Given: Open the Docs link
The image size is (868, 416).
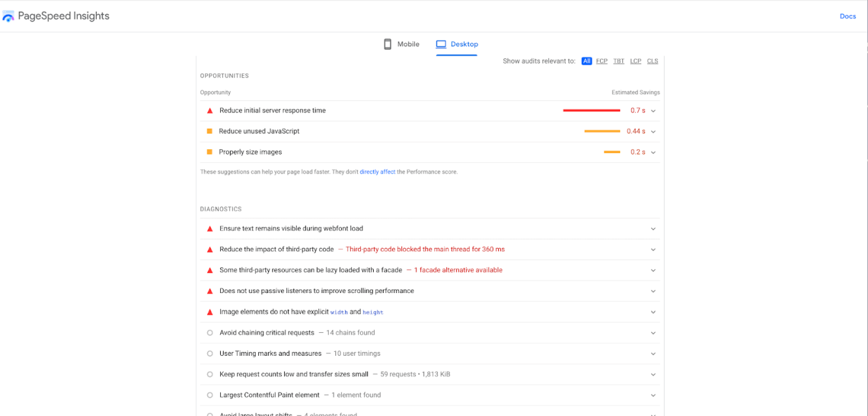Looking at the screenshot, I should 848,16.
